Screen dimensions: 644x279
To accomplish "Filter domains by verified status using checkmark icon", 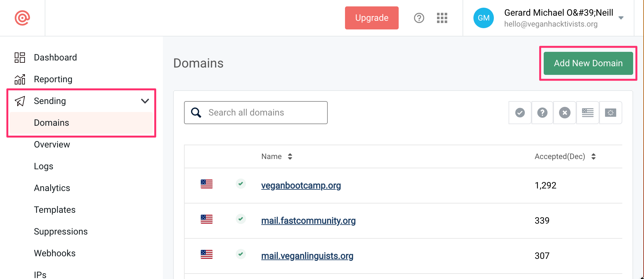I will 520,113.
